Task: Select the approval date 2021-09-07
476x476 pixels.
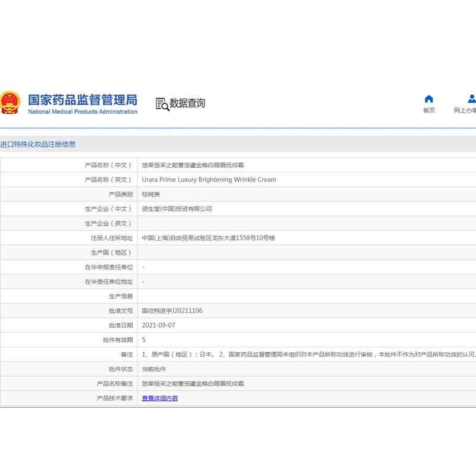Action: tap(158, 325)
